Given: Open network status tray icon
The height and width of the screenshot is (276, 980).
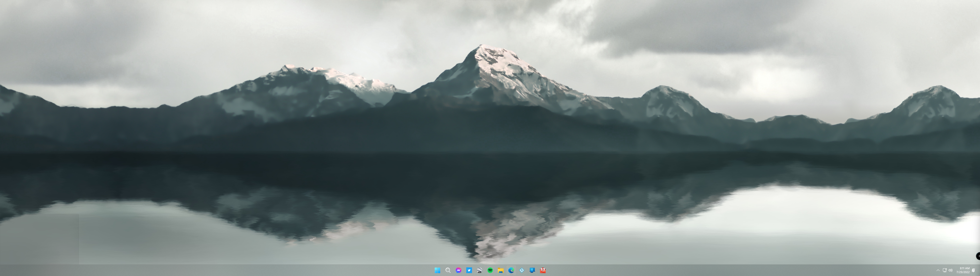Looking at the screenshot, I should pyautogui.click(x=944, y=270).
